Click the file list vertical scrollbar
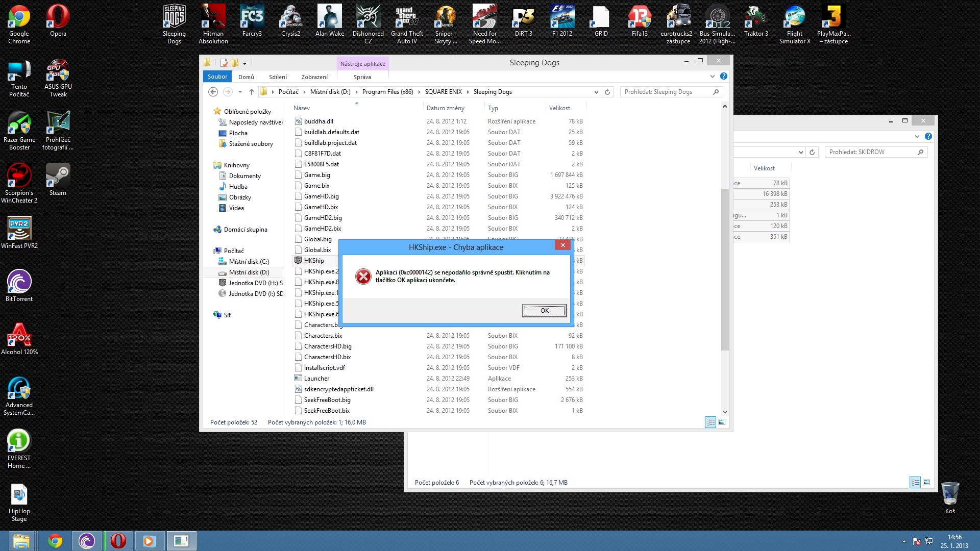 725,269
